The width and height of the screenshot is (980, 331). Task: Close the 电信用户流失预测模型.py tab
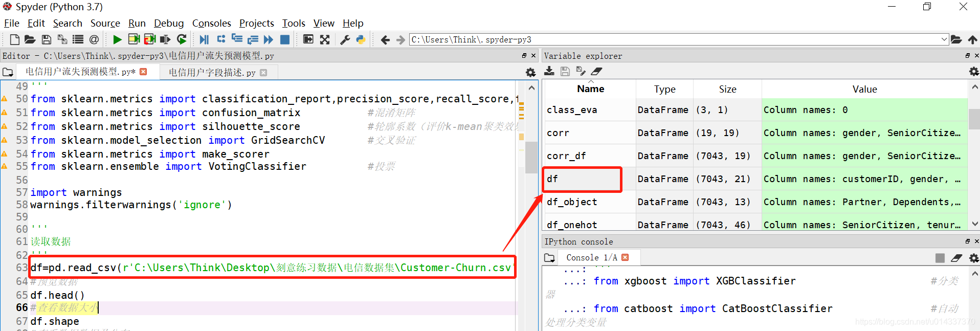pos(144,72)
